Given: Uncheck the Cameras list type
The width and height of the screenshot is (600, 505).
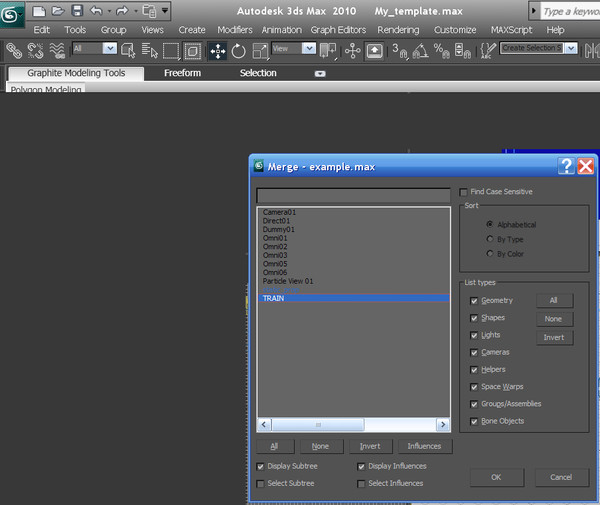Looking at the screenshot, I should (474, 353).
